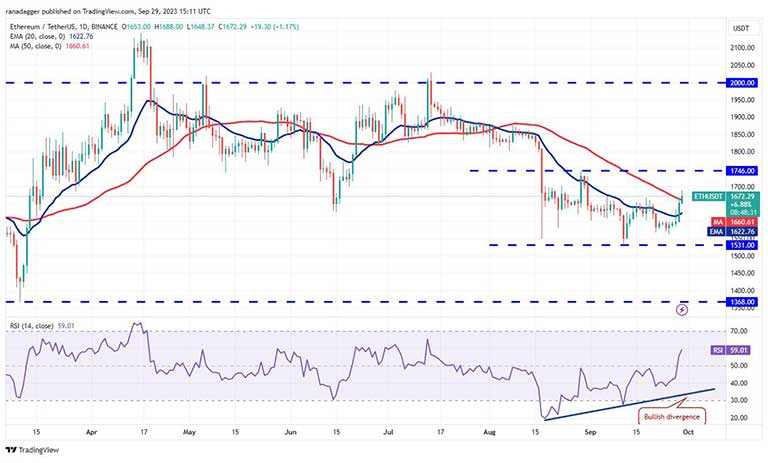Click the RSI (14, close) indicator legend
768x463 pixels.
(x=42, y=326)
